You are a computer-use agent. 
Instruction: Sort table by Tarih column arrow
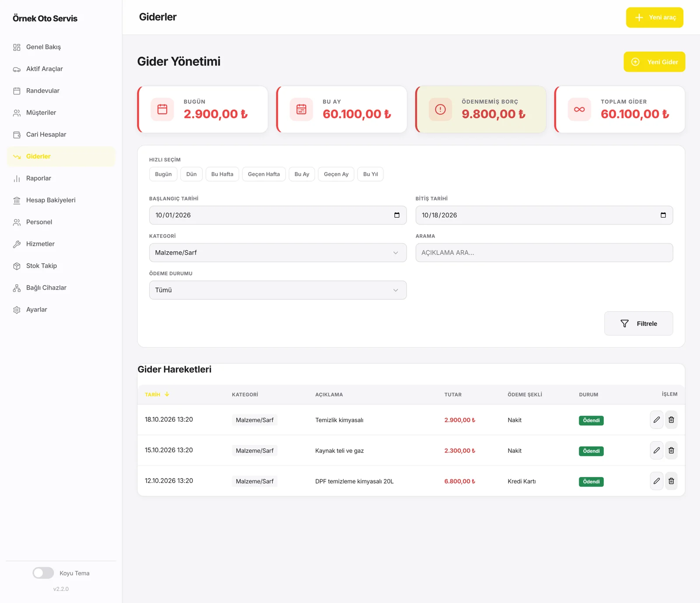[167, 394]
